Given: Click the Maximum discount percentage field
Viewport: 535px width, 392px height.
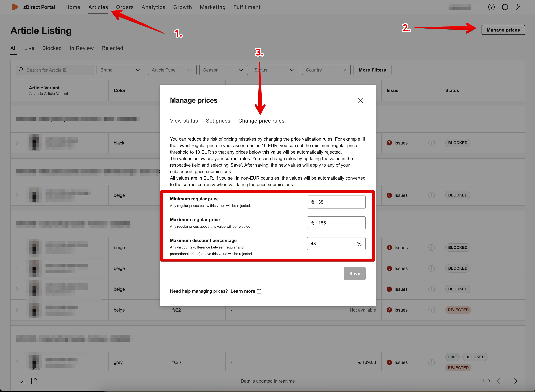Looking at the screenshot, I should pos(336,244).
